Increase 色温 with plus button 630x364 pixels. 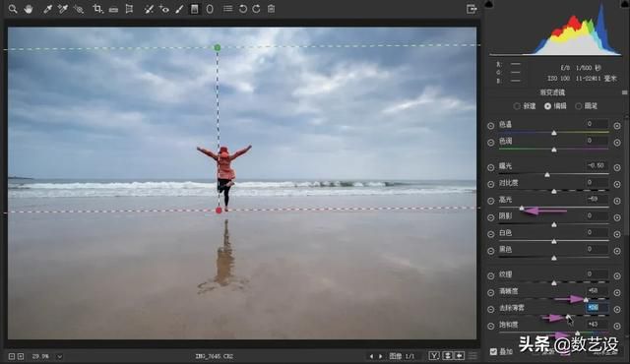(617, 126)
